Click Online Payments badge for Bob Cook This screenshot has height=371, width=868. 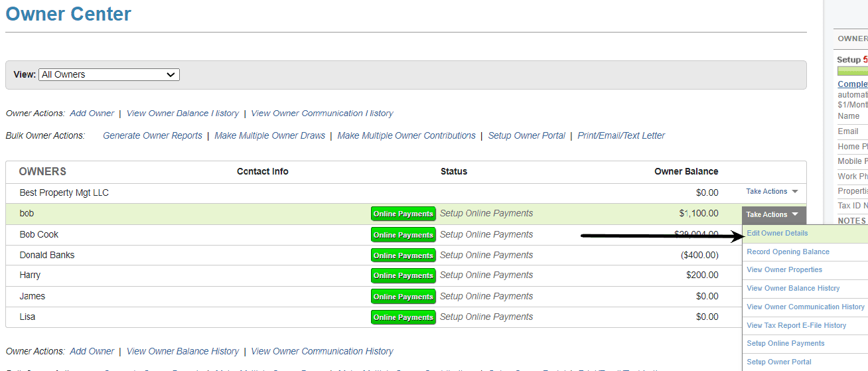403,235
